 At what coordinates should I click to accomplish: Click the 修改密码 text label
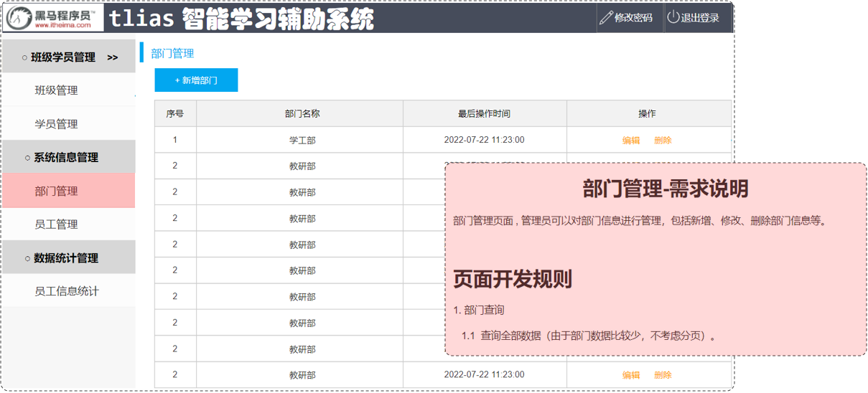pos(633,18)
